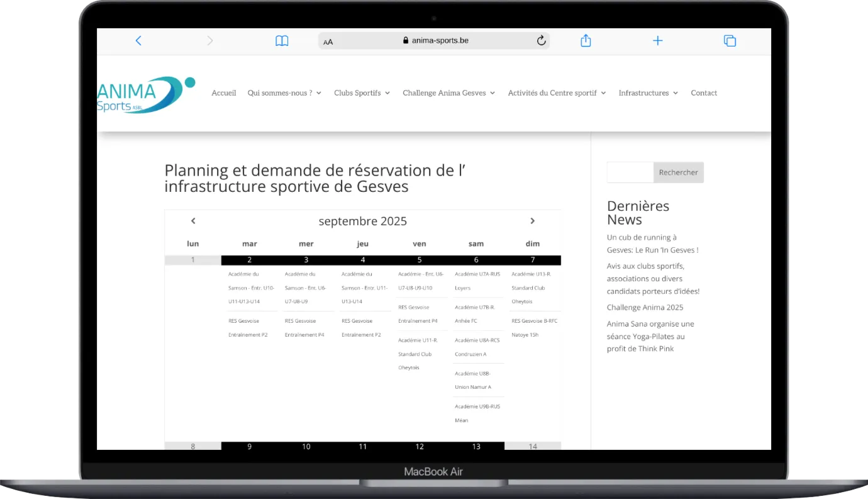Focus the sidebar search field

click(x=630, y=172)
